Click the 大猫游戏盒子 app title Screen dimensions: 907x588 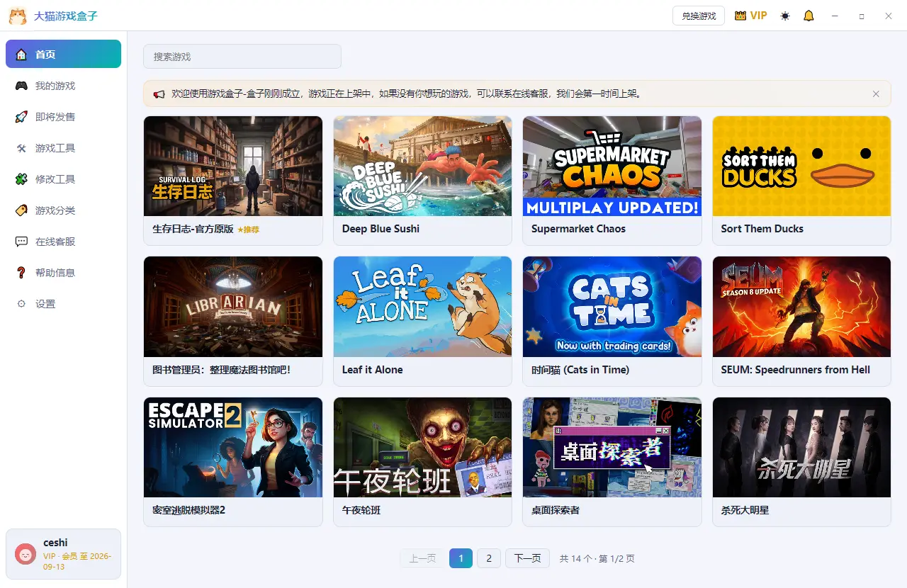(x=66, y=16)
